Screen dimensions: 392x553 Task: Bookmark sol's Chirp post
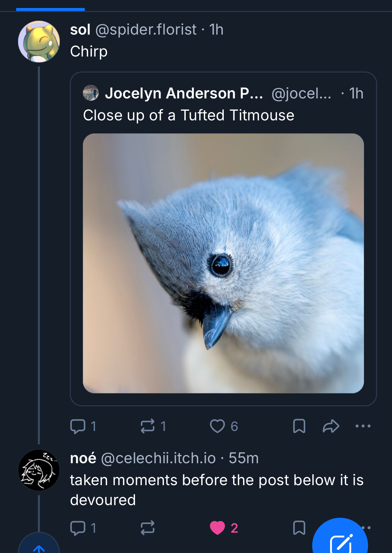[299, 426]
